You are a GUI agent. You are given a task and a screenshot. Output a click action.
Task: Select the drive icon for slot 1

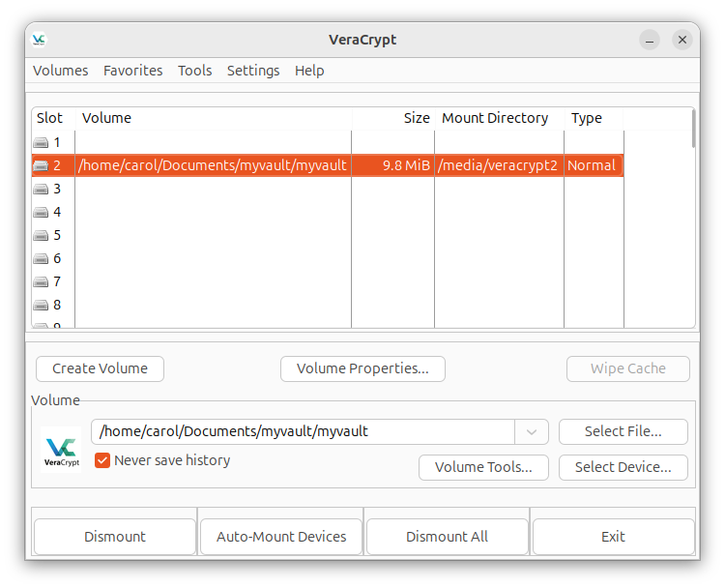[41, 143]
